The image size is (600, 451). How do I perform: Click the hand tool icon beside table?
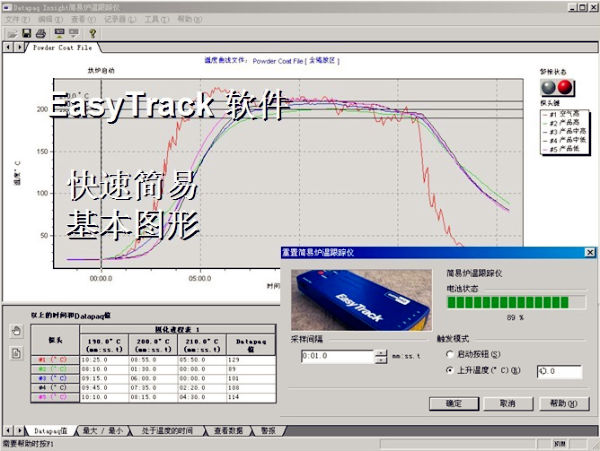[16, 330]
